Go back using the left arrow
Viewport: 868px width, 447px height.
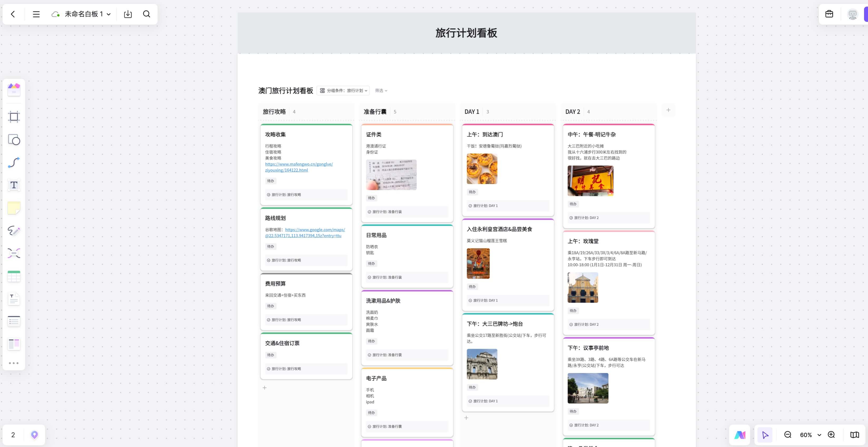[13, 14]
